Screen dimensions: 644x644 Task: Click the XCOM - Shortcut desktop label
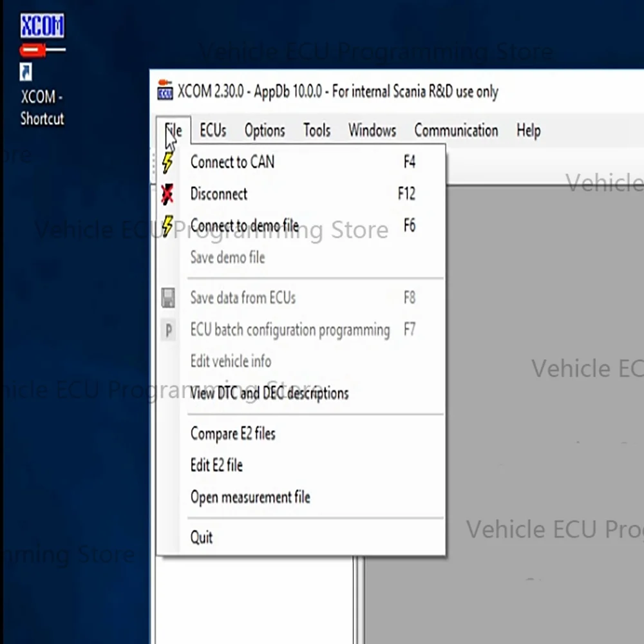[42, 108]
